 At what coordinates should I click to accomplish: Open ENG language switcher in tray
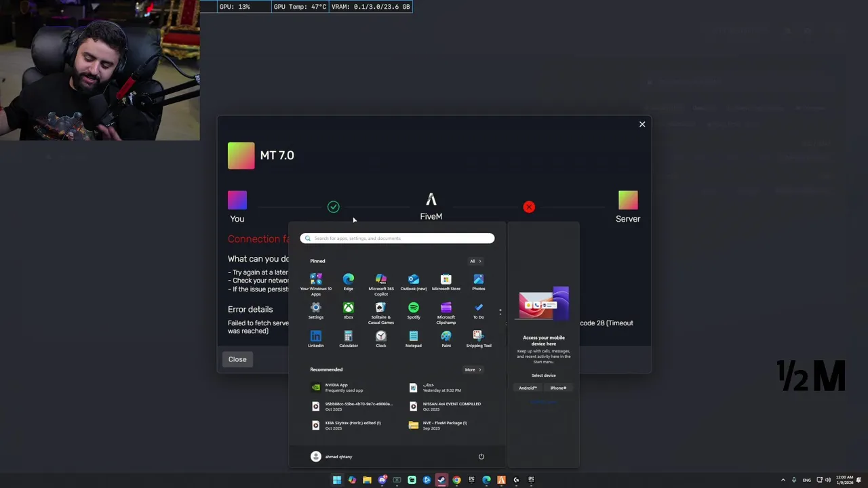pos(807,480)
